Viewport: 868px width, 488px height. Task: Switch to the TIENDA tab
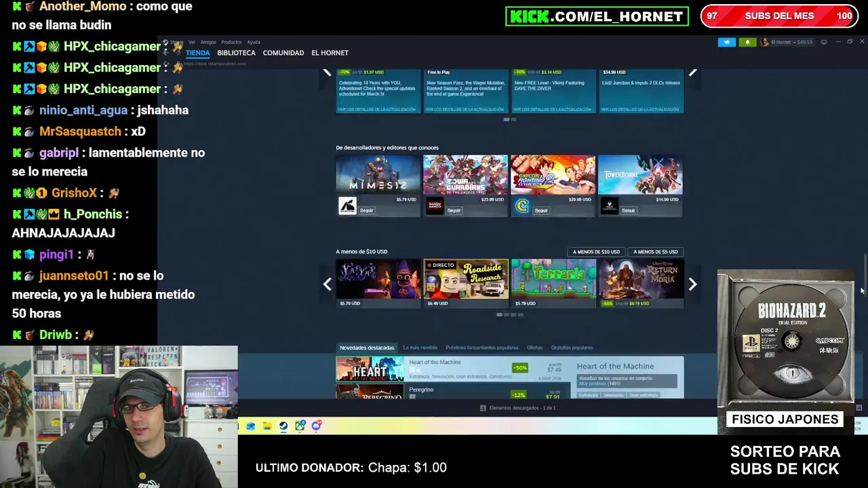(198, 53)
